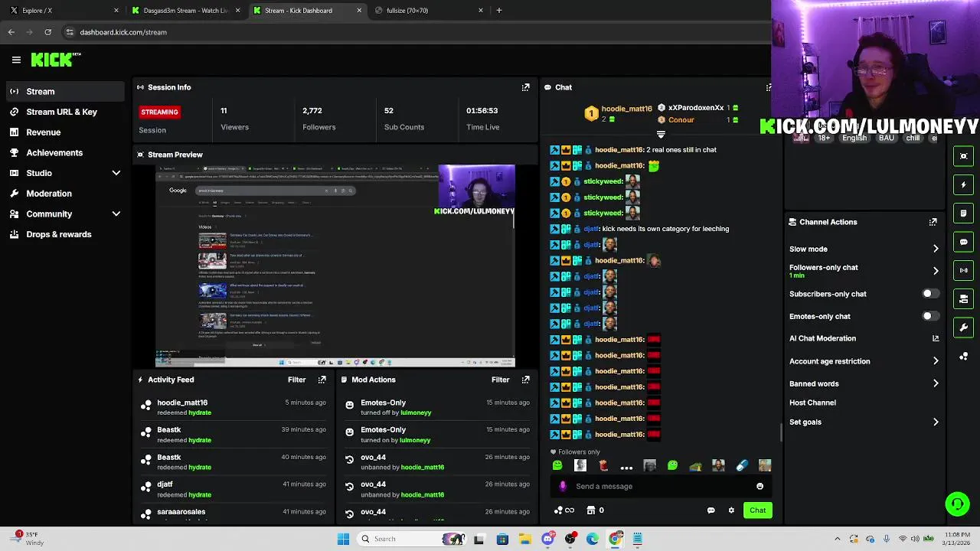Open the Activity Feed Filter
The width and height of the screenshot is (980, 551).
click(296, 380)
